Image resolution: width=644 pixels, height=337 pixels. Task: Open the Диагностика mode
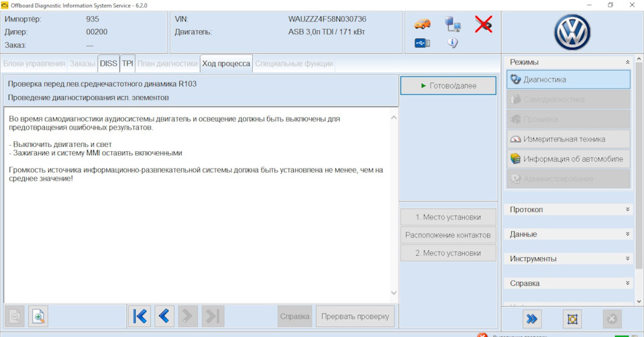[568, 80]
